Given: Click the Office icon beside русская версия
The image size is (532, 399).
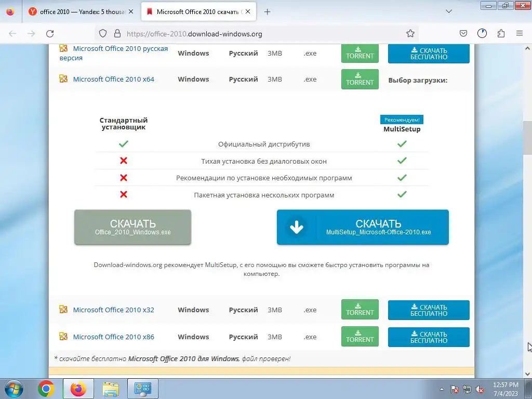Looking at the screenshot, I should (63, 48).
